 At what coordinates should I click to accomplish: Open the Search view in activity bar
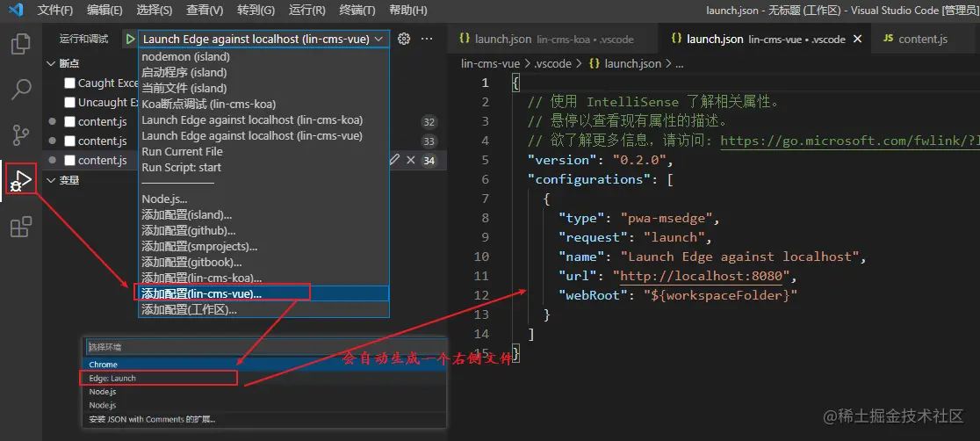[x=20, y=89]
